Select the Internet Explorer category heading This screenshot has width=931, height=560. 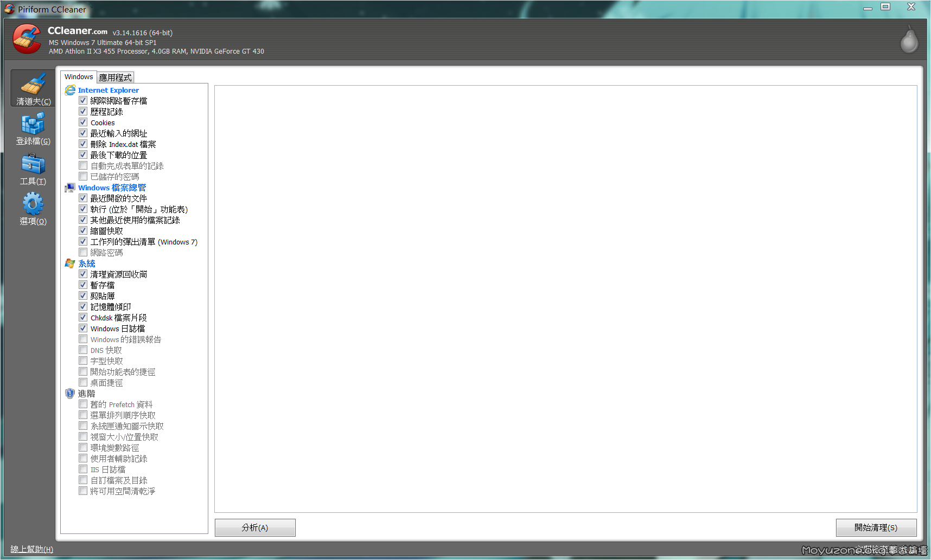(x=109, y=90)
